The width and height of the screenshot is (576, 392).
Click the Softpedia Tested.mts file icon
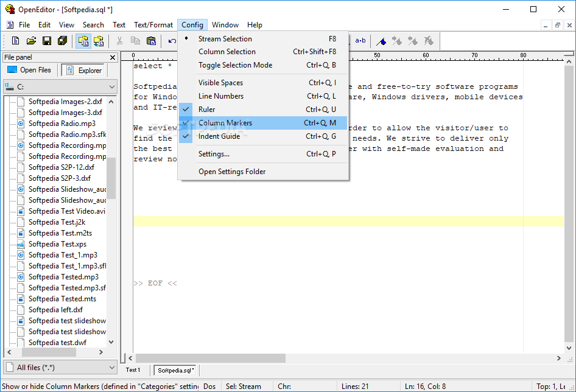click(x=21, y=299)
